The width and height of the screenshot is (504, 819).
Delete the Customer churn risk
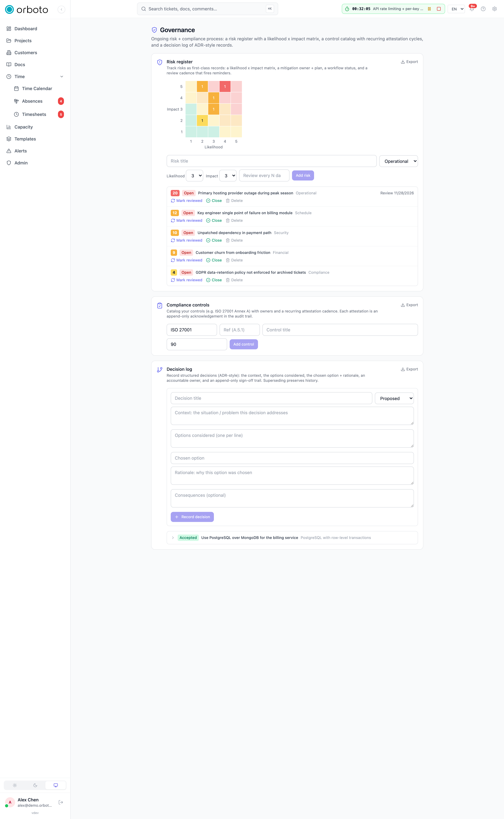coord(234,260)
